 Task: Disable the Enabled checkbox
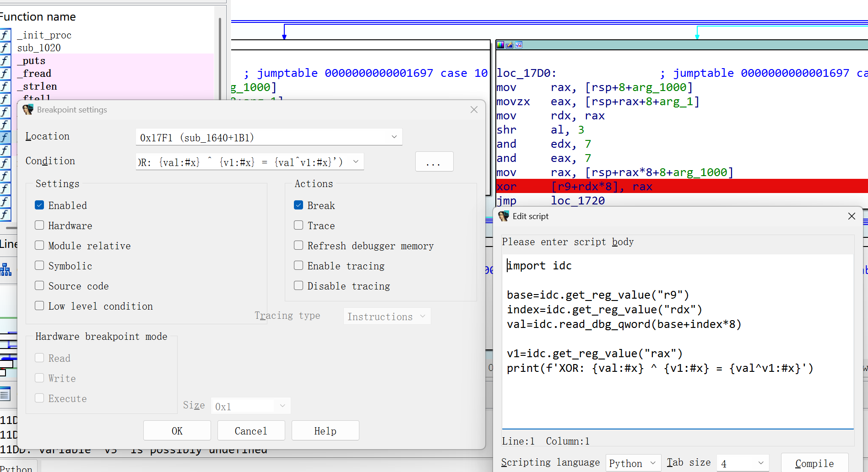click(40, 205)
